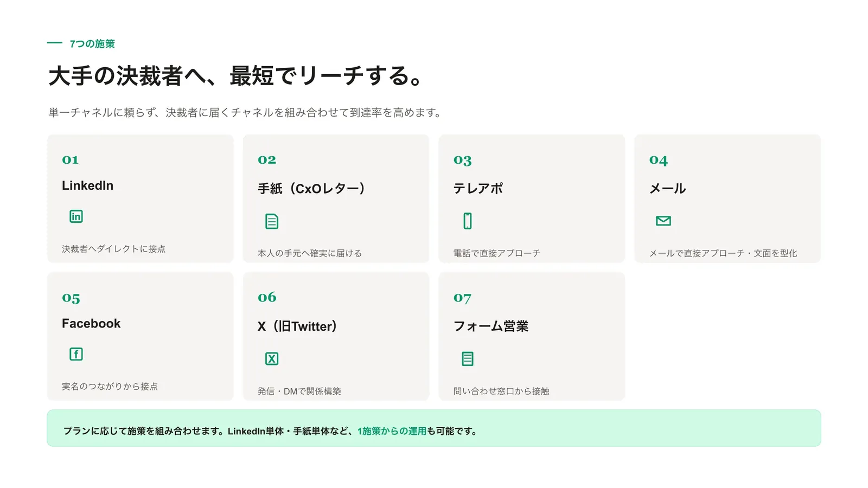Click the highlighted phrase 1施策からの運用
The height and width of the screenshot is (488, 868).
(x=392, y=431)
